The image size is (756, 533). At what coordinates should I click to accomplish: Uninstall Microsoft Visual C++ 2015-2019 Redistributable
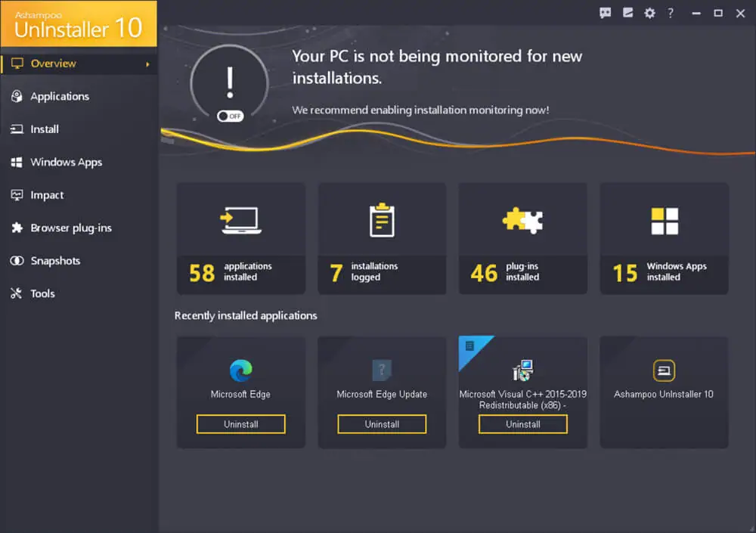[x=523, y=424]
